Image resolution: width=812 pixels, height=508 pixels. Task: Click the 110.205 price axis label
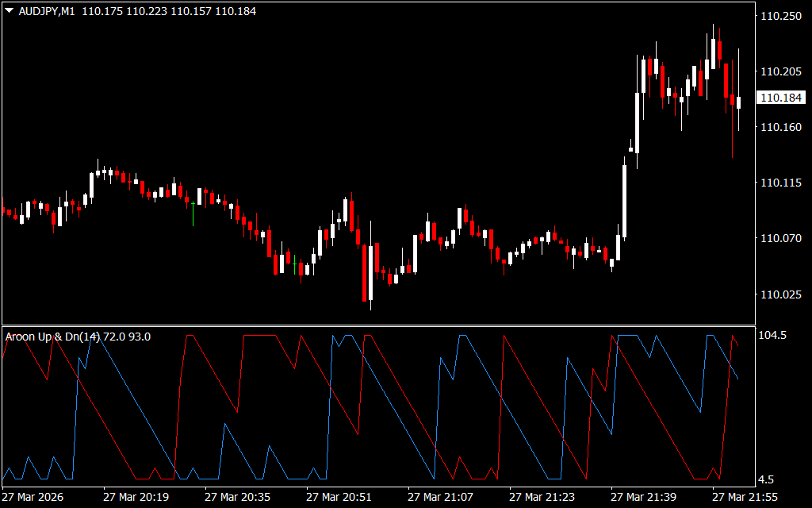[779, 71]
